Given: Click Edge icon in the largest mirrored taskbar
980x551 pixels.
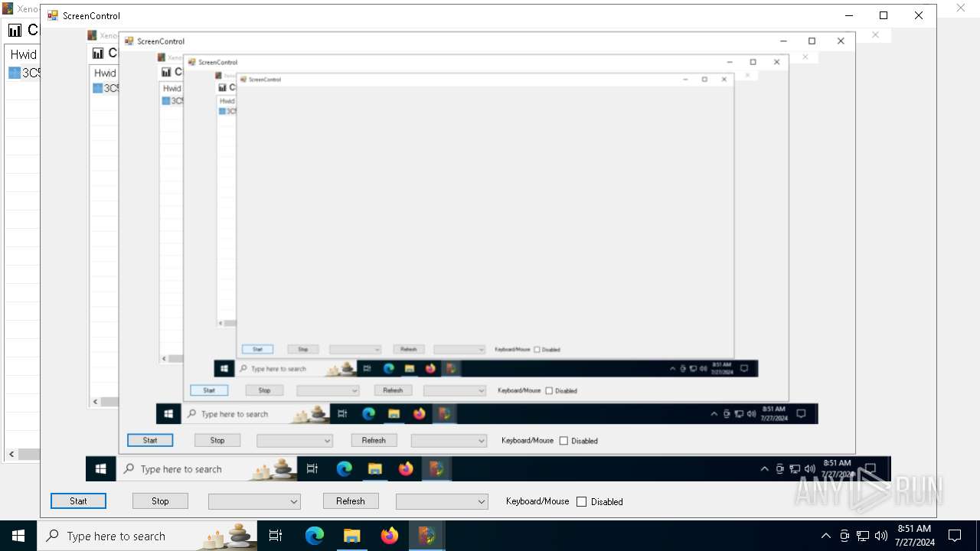Looking at the screenshot, I should (x=344, y=469).
